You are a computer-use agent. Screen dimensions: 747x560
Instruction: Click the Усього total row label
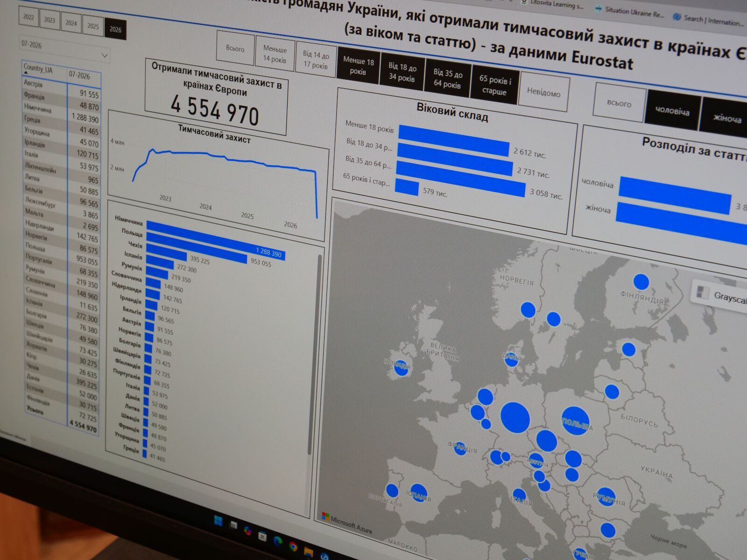(35, 411)
